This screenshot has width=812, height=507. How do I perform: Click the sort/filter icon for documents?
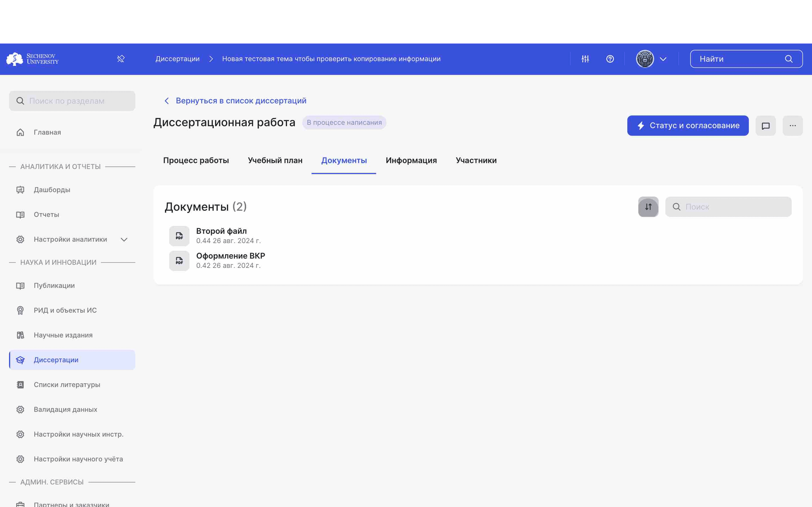(648, 207)
